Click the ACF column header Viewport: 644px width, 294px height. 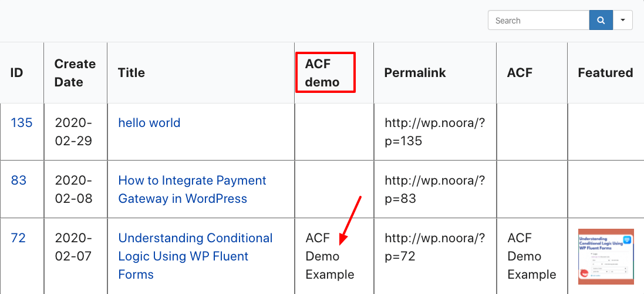pyautogui.click(x=520, y=73)
